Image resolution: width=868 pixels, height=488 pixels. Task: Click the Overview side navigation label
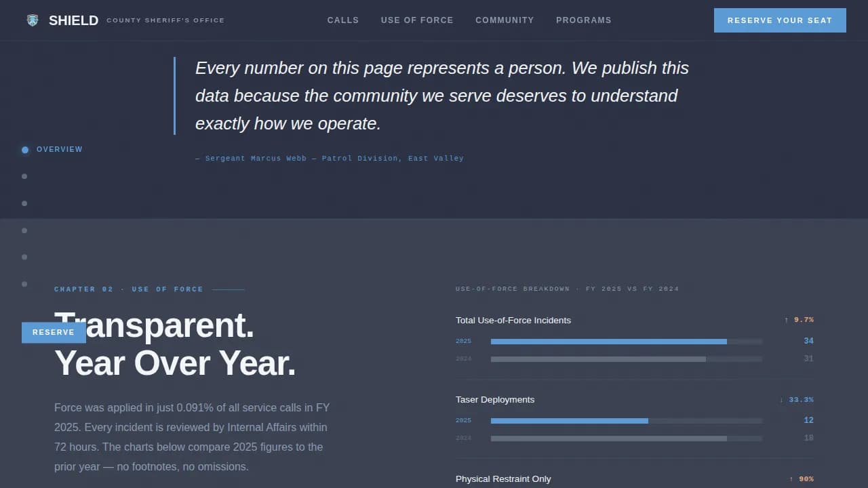pyautogui.click(x=60, y=149)
